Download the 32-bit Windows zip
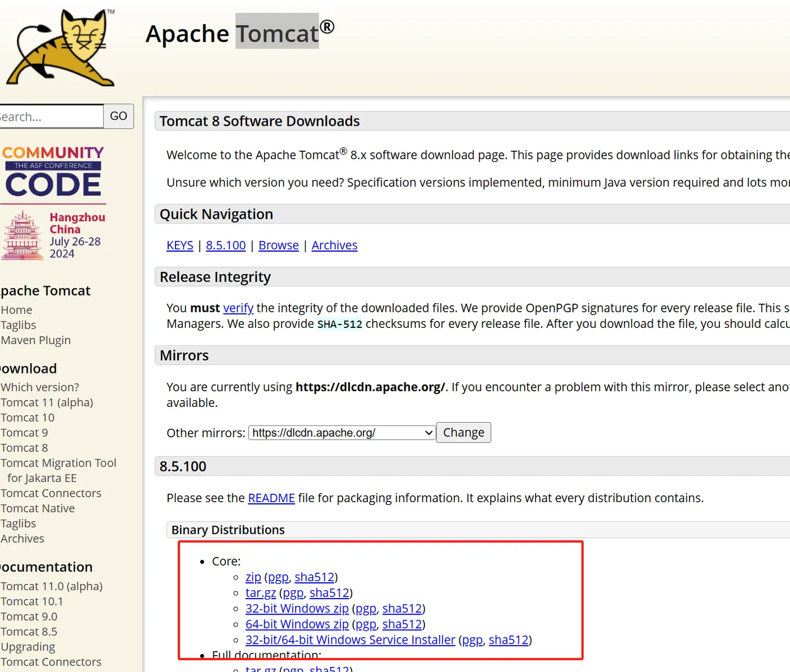The width and height of the screenshot is (790, 672). 297,609
